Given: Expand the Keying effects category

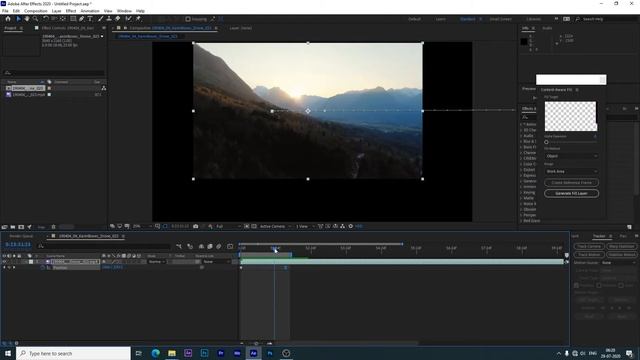Looking at the screenshot, I should (522, 192).
